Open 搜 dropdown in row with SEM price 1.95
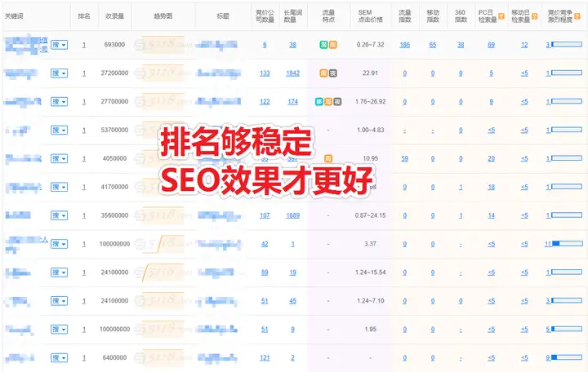 (60, 330)
